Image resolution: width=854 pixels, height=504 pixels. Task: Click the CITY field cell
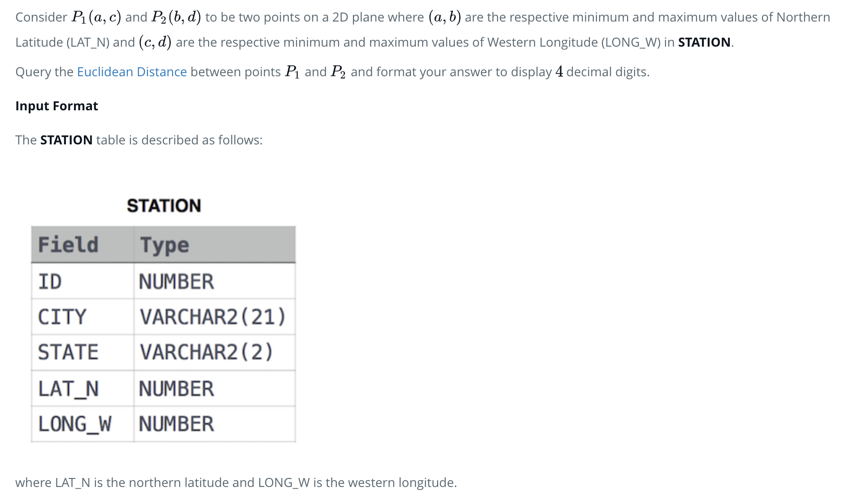point(83,317)
